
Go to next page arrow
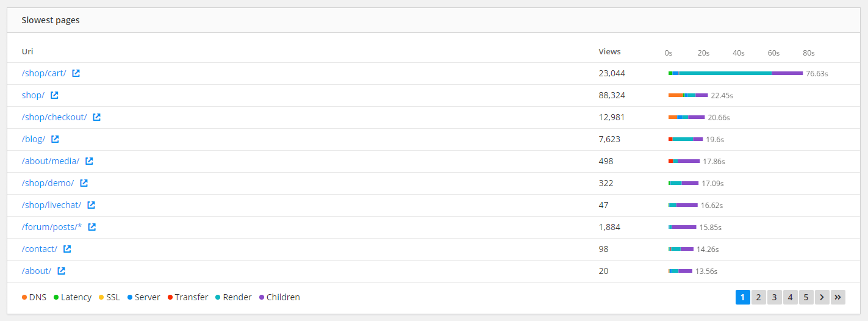pos(822,297)
